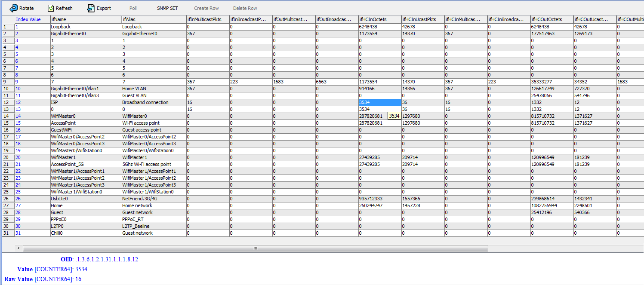Open SNMP SET from the toolbar
This screenshot has height=285, width=644.
pos(167,8)
